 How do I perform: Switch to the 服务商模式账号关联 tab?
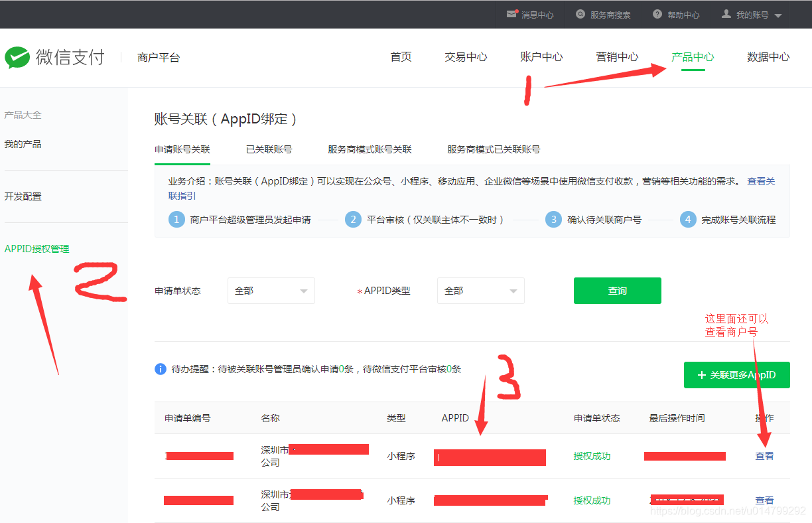pyautogui.click(x=370, y=149)
